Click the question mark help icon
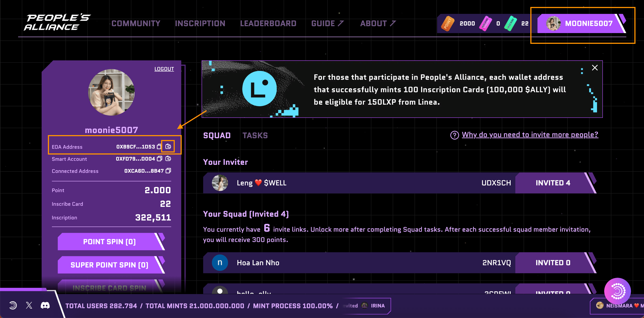This screenshot has height=318, width=644. (x=454, y=135)
